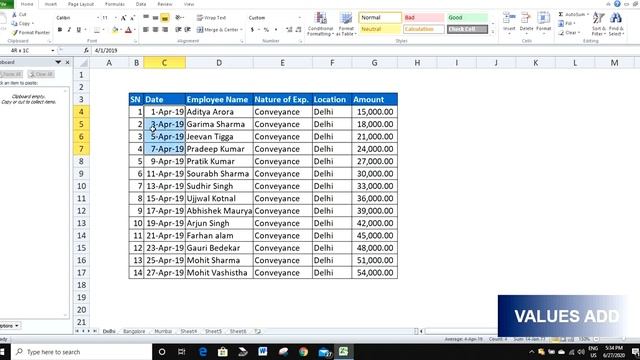Switch to the Data ribbon tab

[x=141, y=4]
